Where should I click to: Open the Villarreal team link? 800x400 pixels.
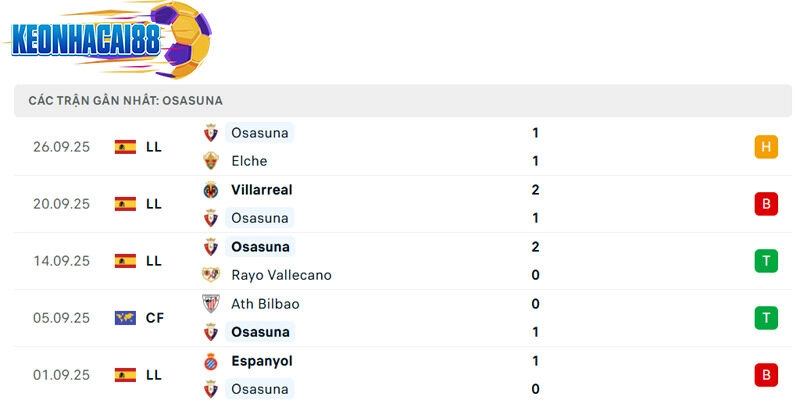261,190
